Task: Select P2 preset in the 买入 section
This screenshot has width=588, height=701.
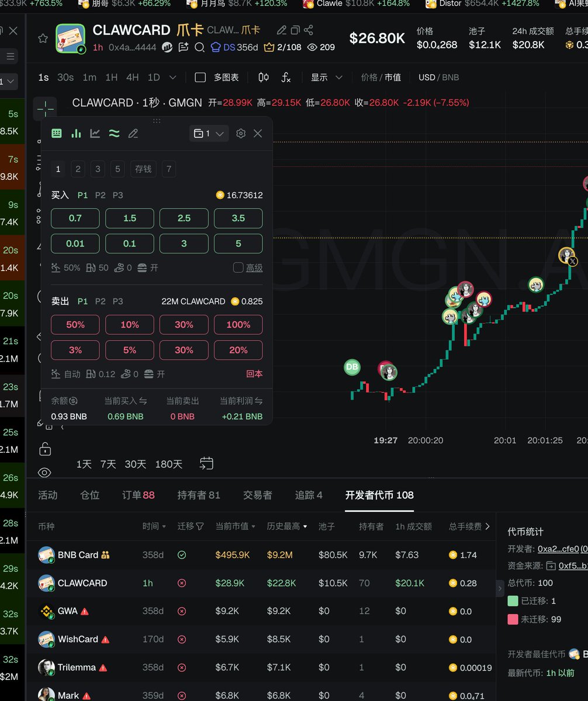Action: point(101,195)
